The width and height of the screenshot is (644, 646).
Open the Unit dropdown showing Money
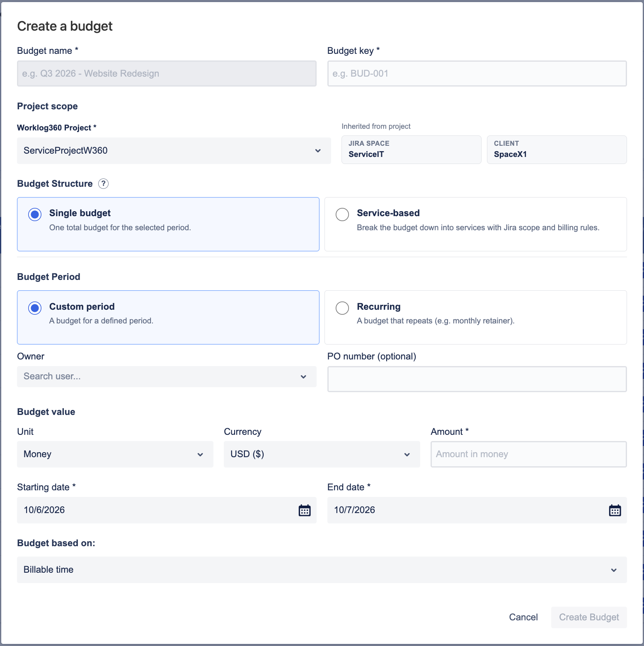(x=115, y=454)
